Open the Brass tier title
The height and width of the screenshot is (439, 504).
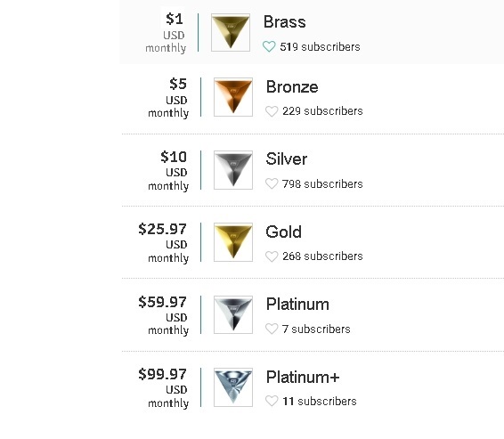pos(284,22)
